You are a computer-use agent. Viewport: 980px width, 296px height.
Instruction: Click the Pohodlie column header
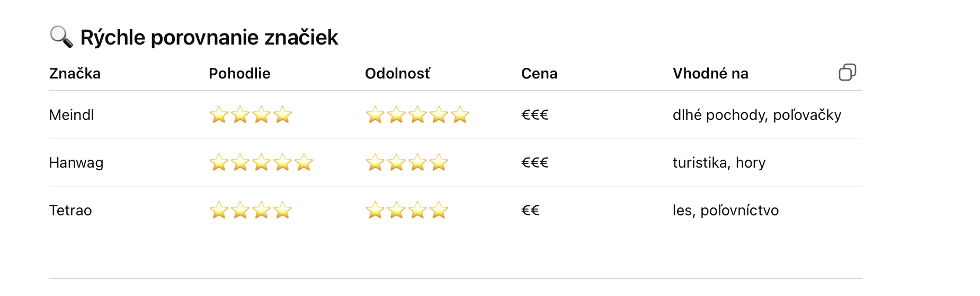(x=239, y=74)
